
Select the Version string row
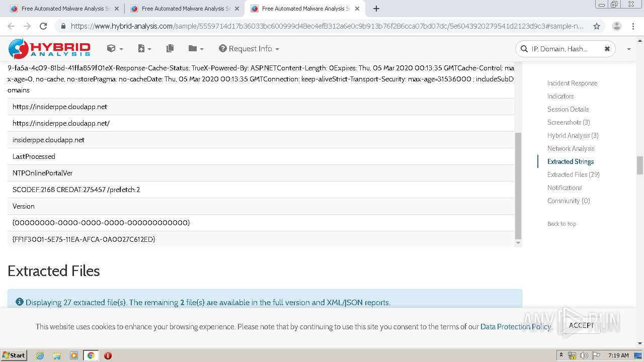point(261,206)
